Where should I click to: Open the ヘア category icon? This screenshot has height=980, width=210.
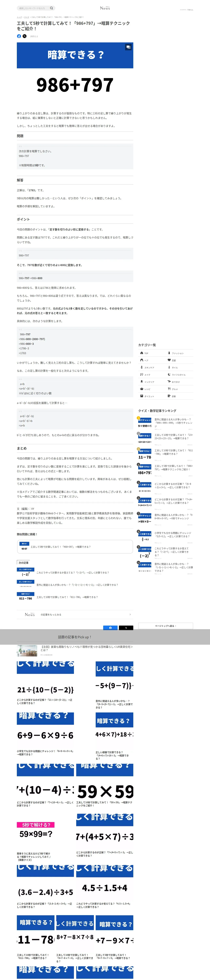(142, 360)
